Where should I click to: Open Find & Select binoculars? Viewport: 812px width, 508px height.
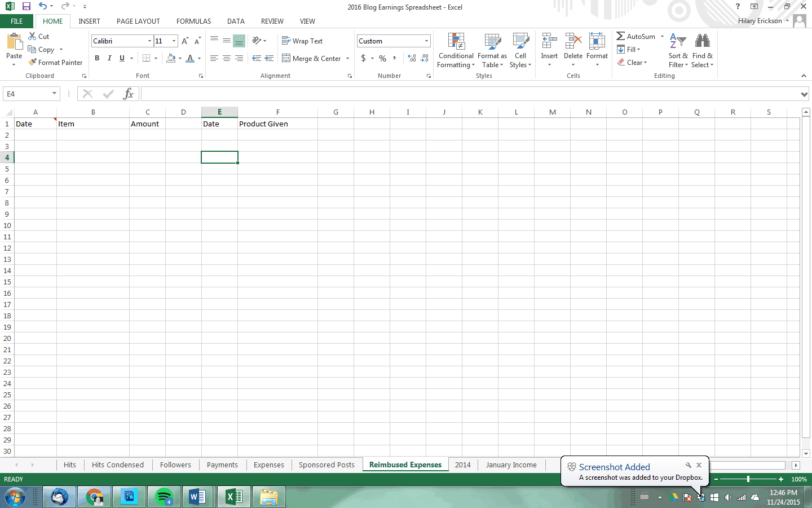point(703,50)
